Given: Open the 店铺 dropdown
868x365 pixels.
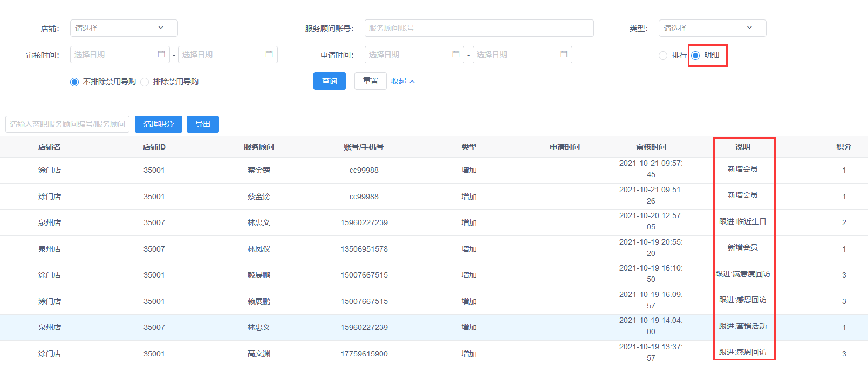Looking at the screenshot, I should [124, 28].
